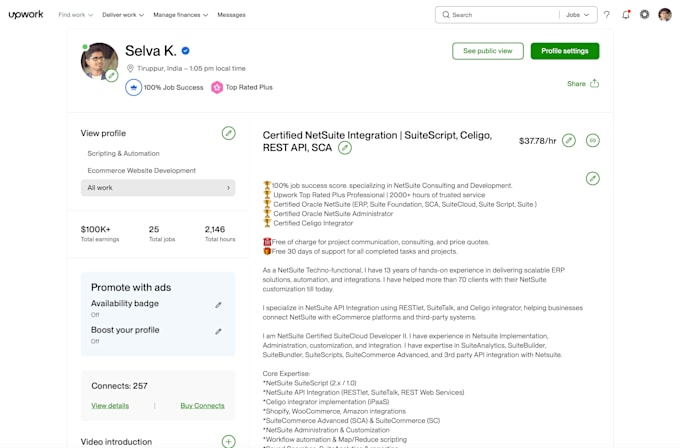Edit the Boost your profile setting
Image resolution: width=680 pixels, height=448 pixels.
point(219,332)
